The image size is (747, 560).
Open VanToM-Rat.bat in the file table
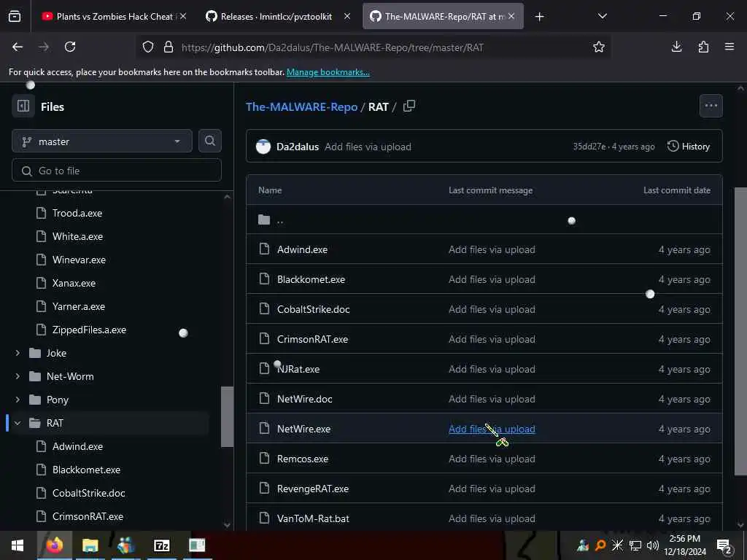(x=313, y=518)
